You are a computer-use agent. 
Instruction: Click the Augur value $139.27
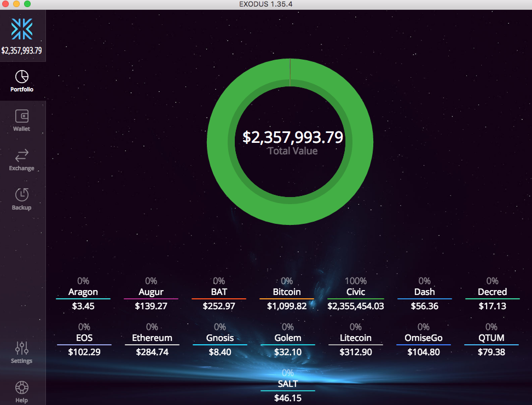[x=151, y=306]
